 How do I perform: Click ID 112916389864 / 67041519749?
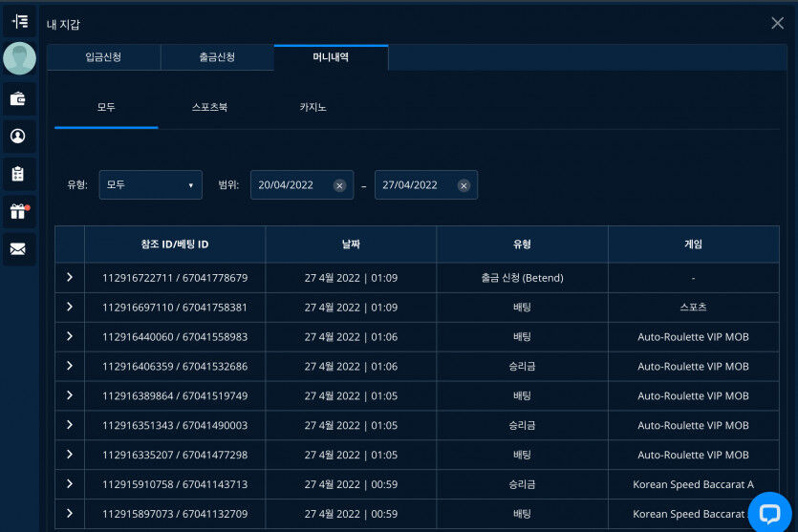pos(175,395)
